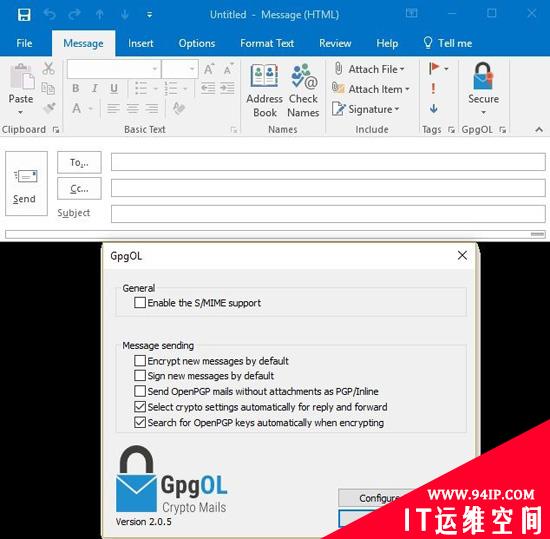
Task: Switch to the Format Text tab
Action: point(267,43)
